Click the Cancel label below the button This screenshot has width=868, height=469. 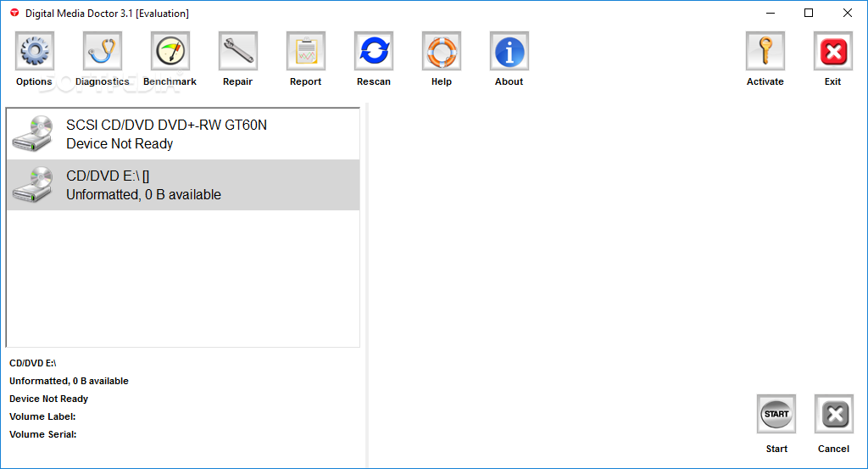(834, 449)
